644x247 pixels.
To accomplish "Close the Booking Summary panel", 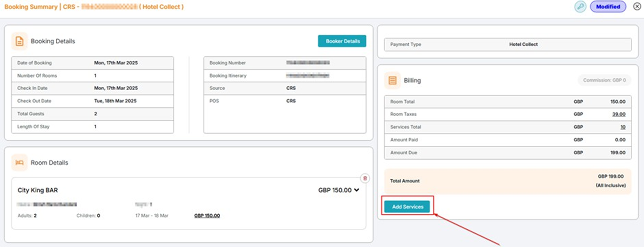I will 636,7.
